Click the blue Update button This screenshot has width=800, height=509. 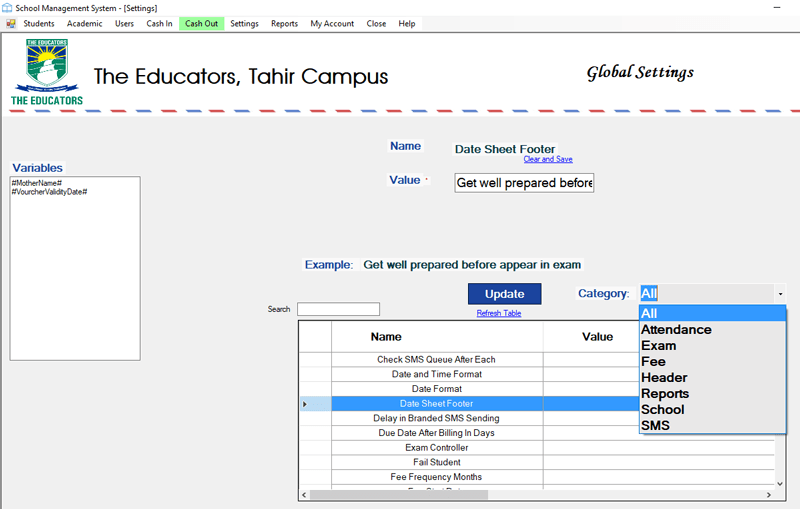pyautogui.click(x=505, y=294)
